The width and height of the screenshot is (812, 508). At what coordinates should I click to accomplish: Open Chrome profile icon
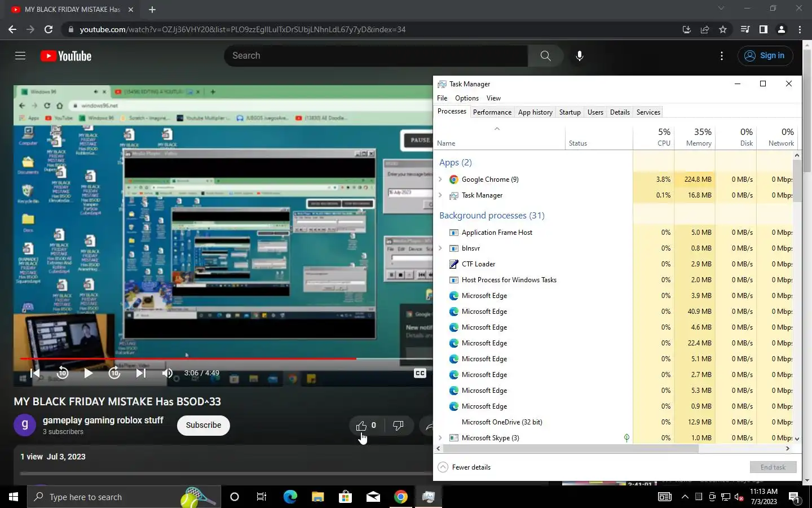(x=782, y=29)
